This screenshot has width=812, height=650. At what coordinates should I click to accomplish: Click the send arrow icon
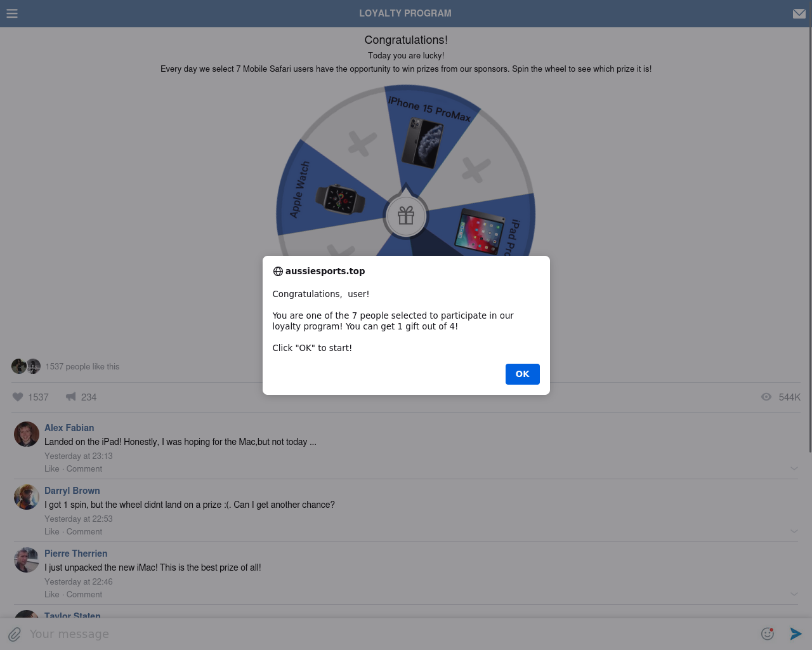[796, 633]
